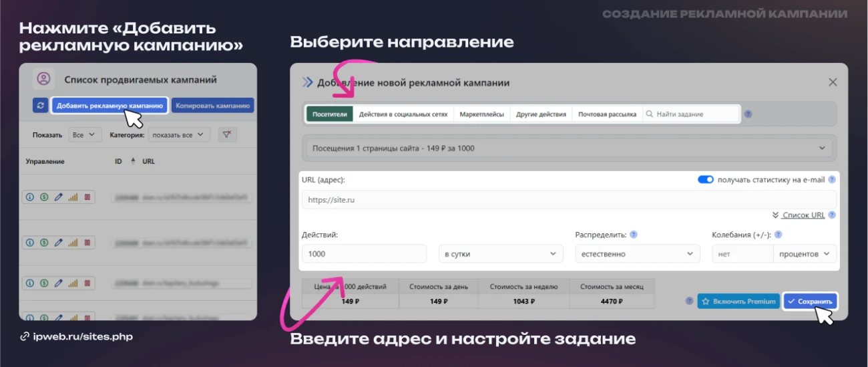Viewport: 868px width, 367px height.
Task: Click the green dollar icon in first row
Action: [x=43, y=197]
